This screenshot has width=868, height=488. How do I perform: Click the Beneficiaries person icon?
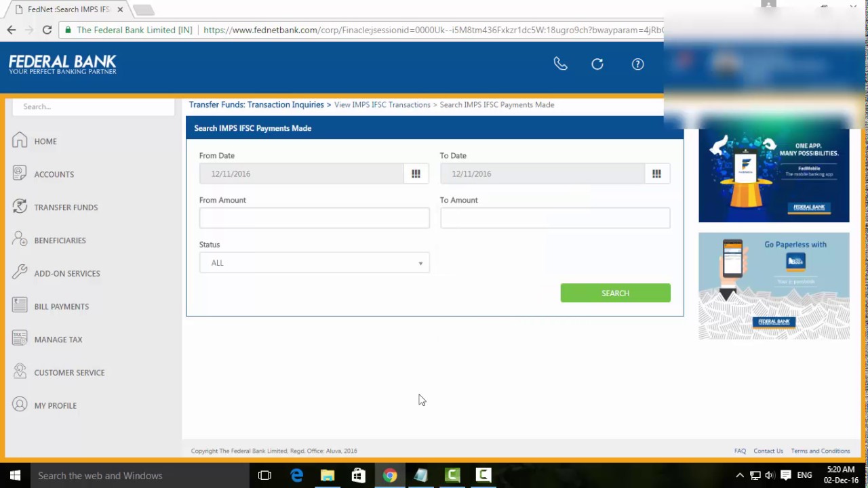pyautogui.click(x=20, y=240)
